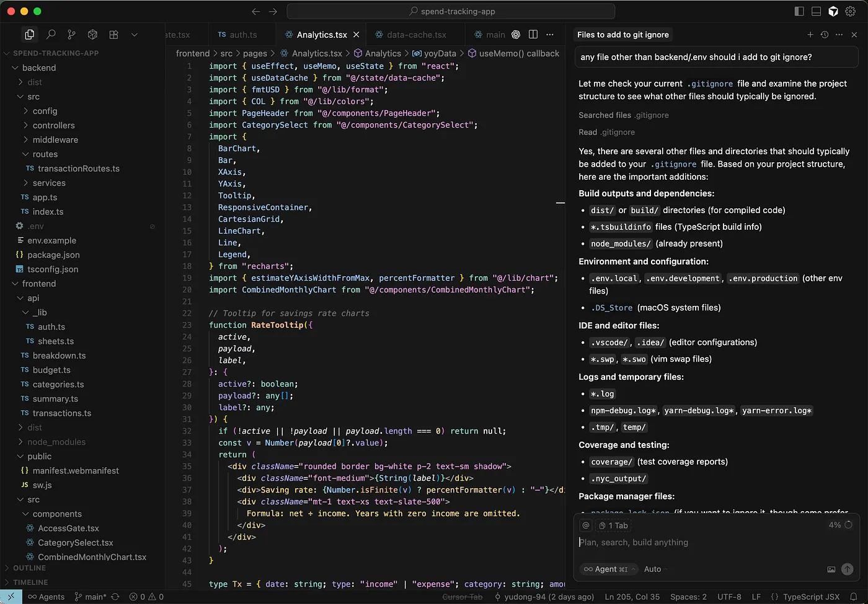
Task: Click the 1 Tab context pill
Action: pyautogui.click(x=613, y=525)
